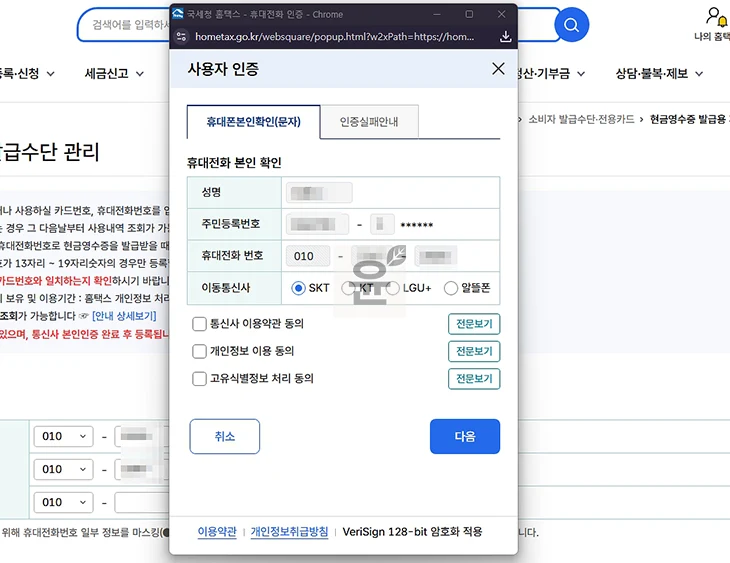Viewport: 730px width, 563px height.
Task: Close the Chrome popup window
Action: (501, 14)
